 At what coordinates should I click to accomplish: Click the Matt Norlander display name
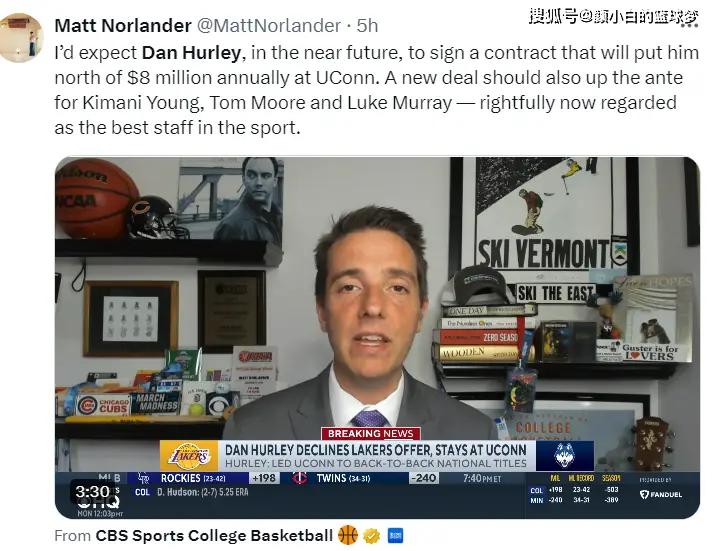[123, 26]
